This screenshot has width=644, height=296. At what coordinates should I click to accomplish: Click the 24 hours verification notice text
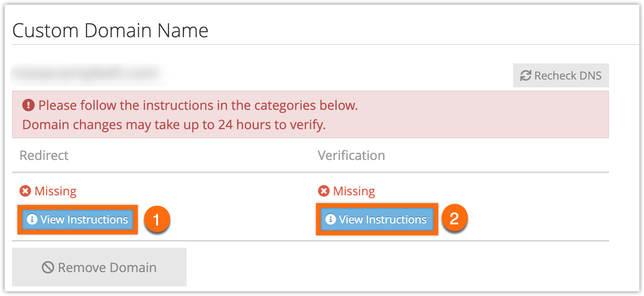point(174,125)
